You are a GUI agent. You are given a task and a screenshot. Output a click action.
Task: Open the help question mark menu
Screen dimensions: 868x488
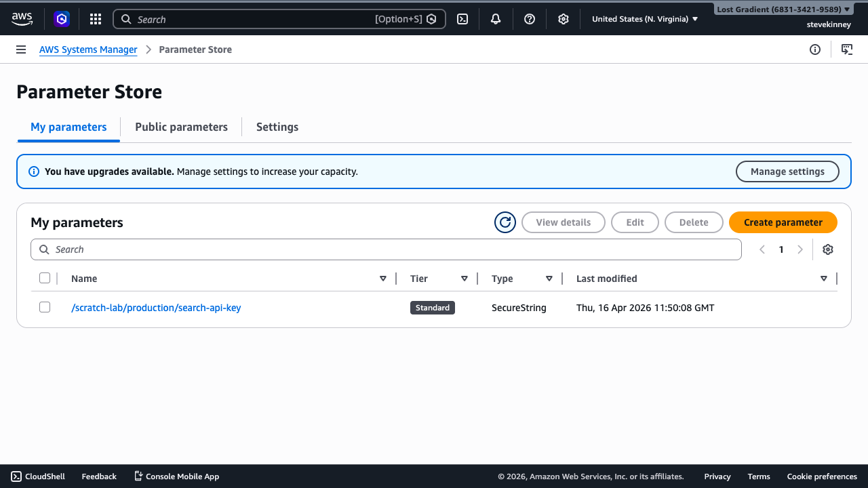(x=530, y=19)
